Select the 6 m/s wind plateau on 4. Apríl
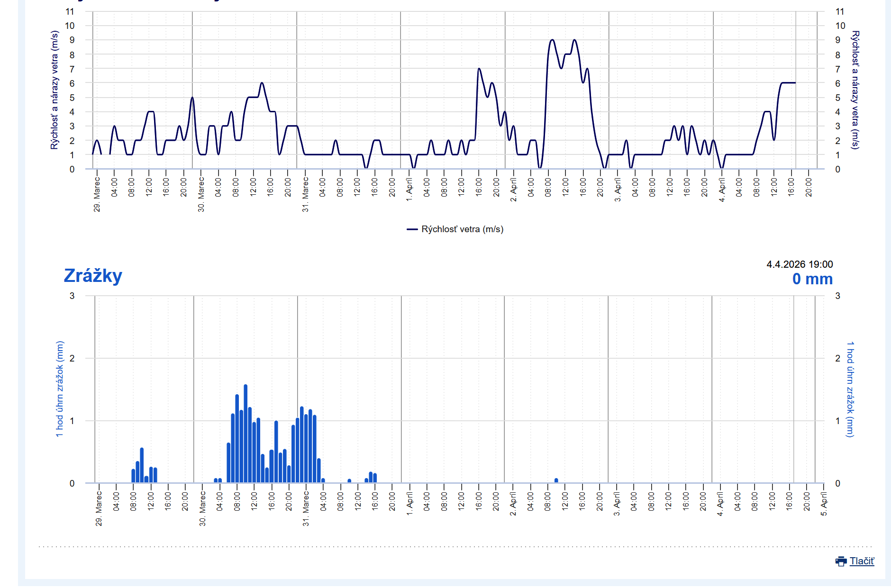 point(788,83)
